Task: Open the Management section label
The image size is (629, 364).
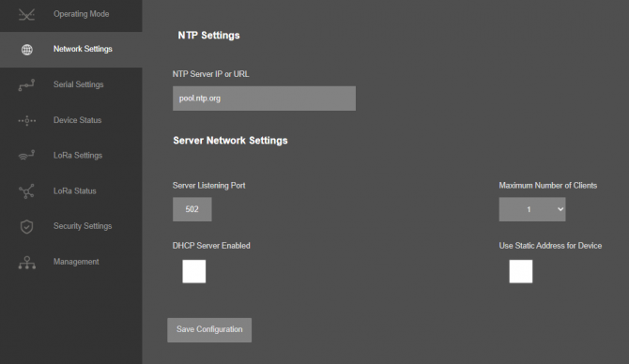Action: point(76,262)
